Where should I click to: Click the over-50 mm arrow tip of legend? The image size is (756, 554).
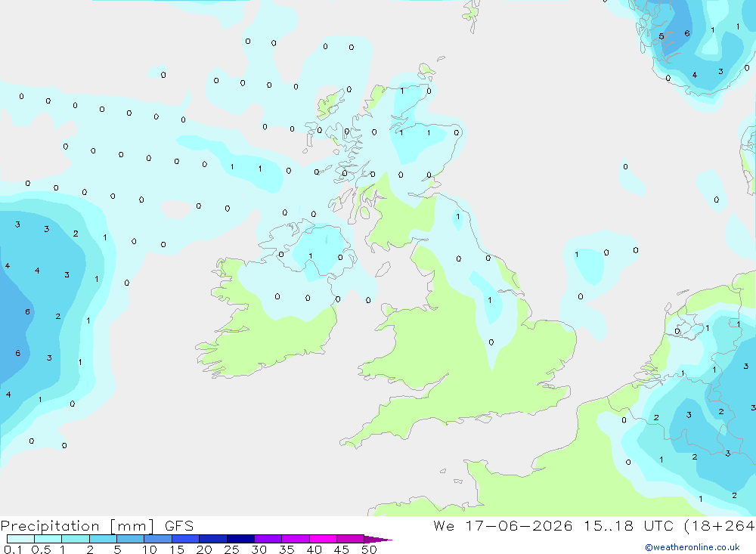[377, 539]
